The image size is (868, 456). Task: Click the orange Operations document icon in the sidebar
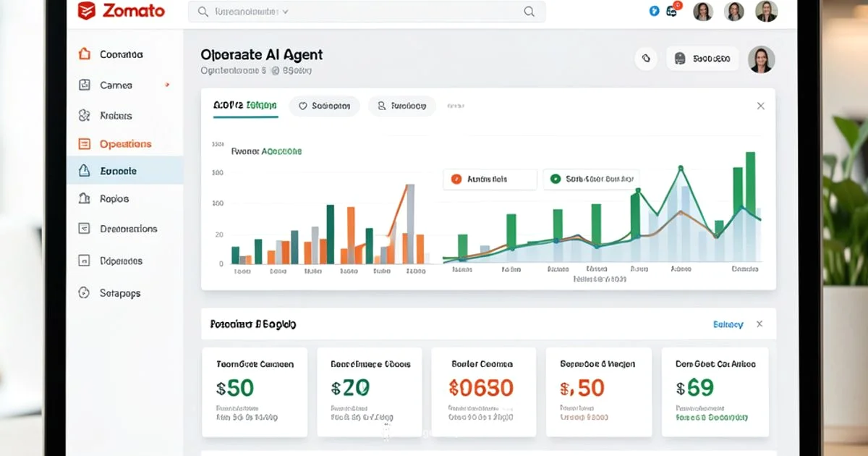pyautogui.click(x=83, y=143)
